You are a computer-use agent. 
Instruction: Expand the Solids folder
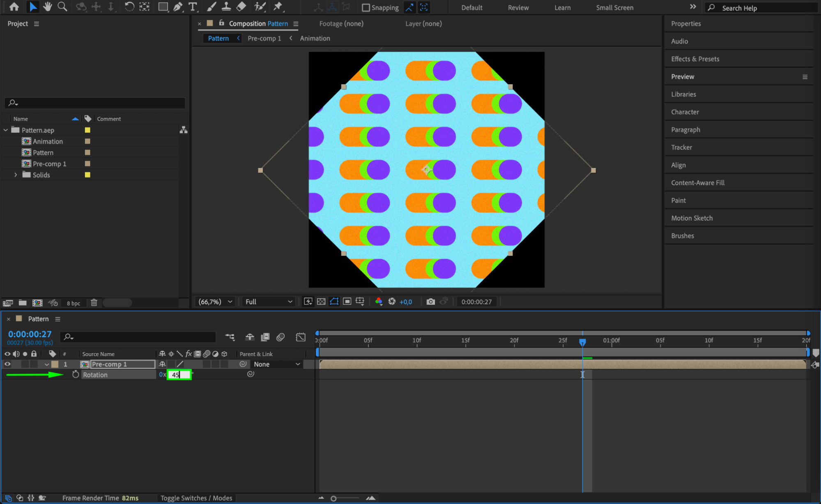coord(16,175)
